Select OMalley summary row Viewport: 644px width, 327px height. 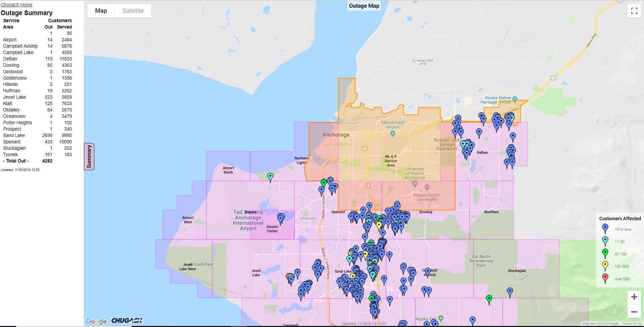click(37, 110)
